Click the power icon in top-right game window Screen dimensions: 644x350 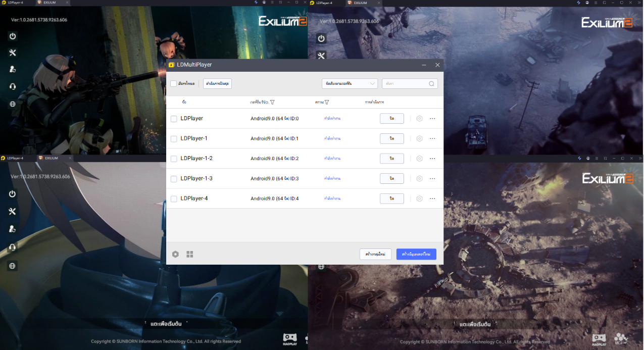click(x=321, y=38)
